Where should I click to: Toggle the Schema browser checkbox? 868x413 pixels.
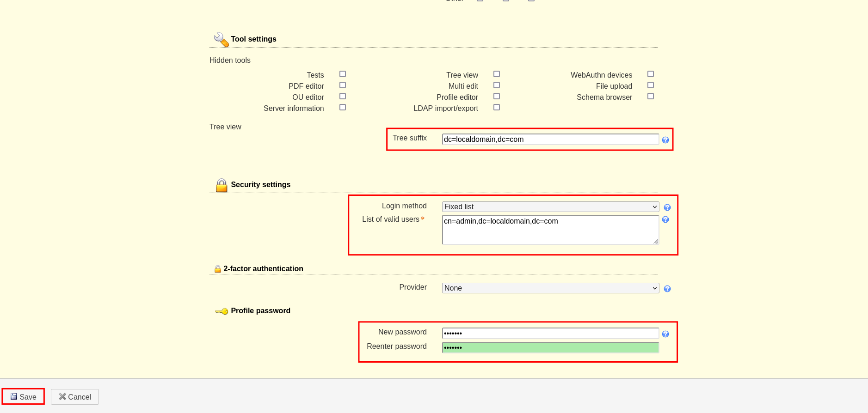[x=651, y=96]
